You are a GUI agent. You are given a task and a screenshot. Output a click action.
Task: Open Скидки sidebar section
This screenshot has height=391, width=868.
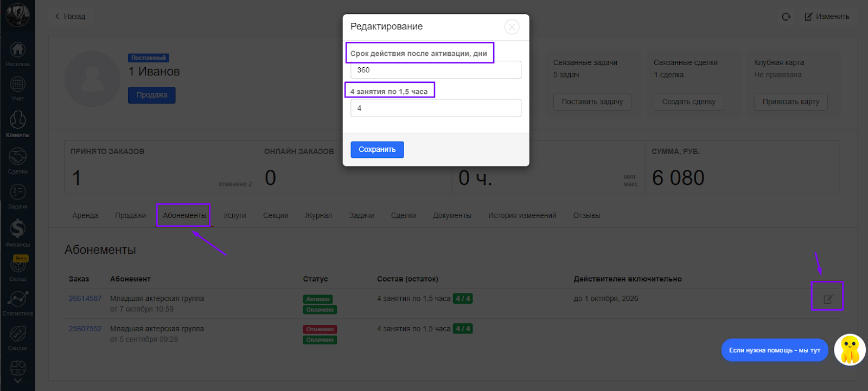pos(17,337)
